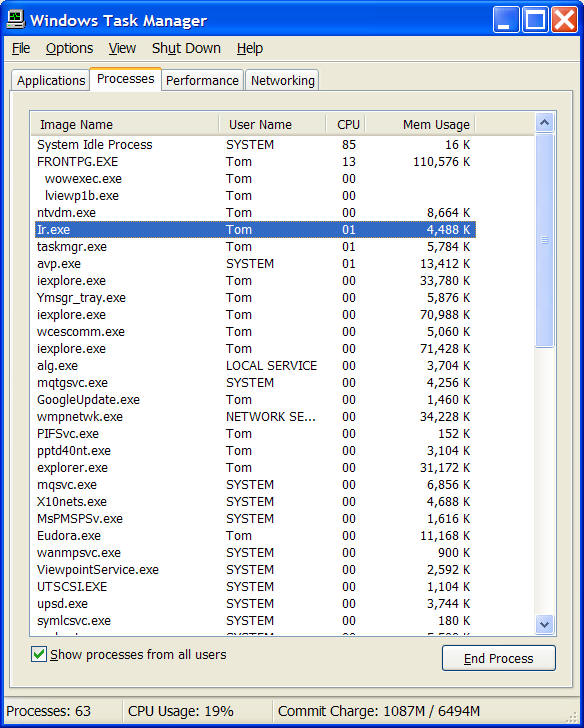Select iexplore.exe using 71,428 K
This screenshot has width=584, height=728.
(x=254, y=349)
